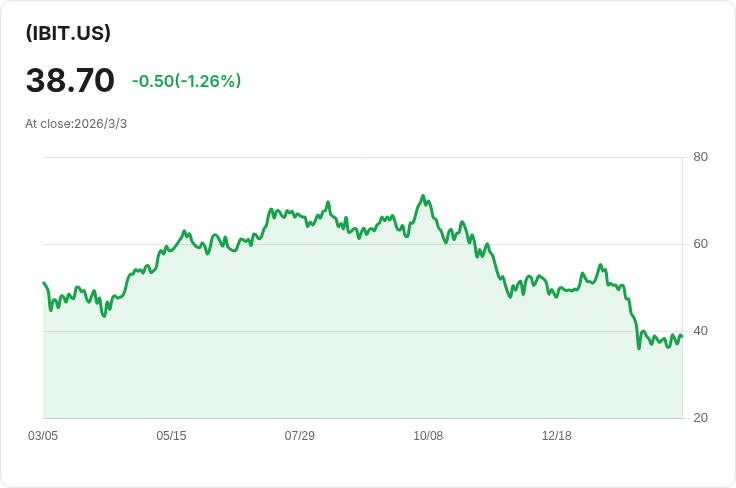Image resolution: width=736 pixels, height=488 pixels.
Task: Click the 38.70 current price
Action: pyautogui.click(x=70, y=80)
